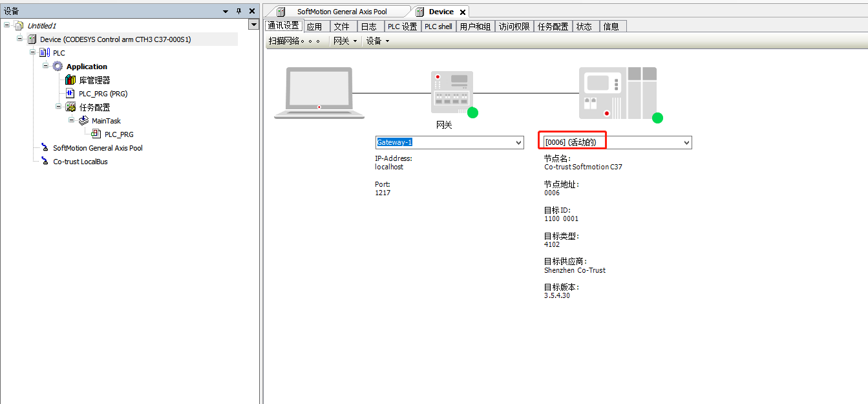The width and height of the screenshot is (868, 404).
Task: Select Co-trust LocalBus tree item
Action: [80, 162]
